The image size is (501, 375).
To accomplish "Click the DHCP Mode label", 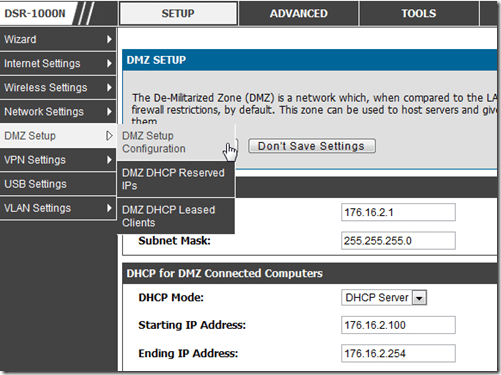I will (171, 297).
